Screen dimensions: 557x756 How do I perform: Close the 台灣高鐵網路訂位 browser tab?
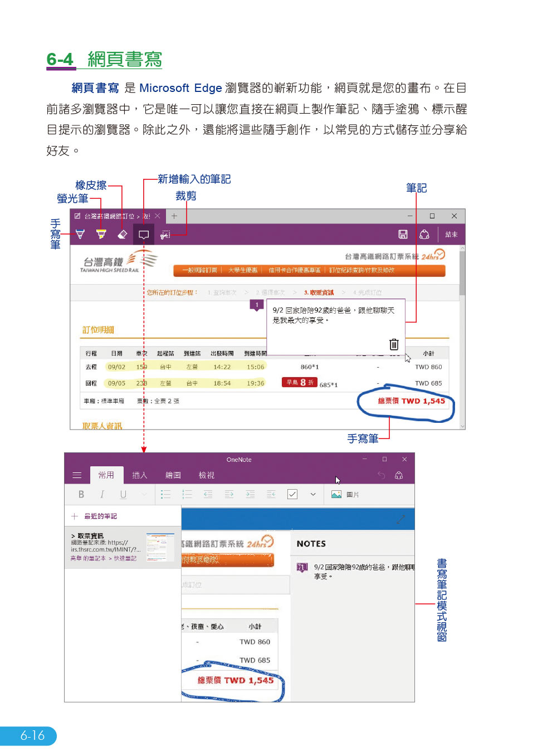pyautogui.click(x=158, y=216)
